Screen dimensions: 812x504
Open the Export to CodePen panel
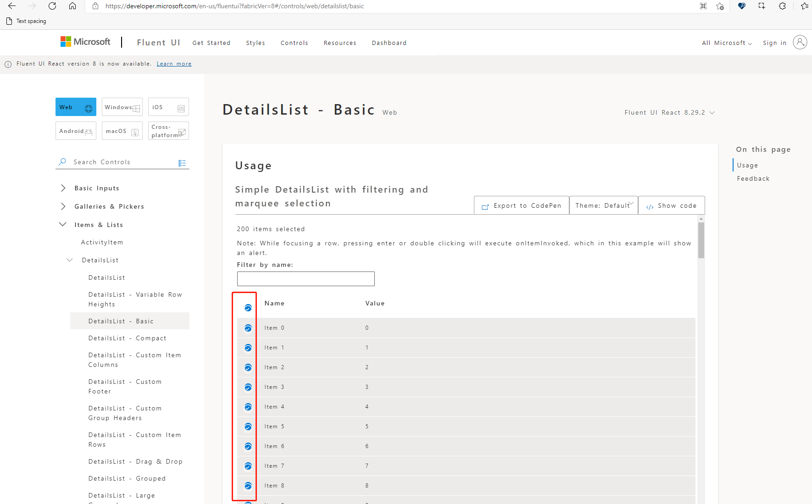coord(521,205)
